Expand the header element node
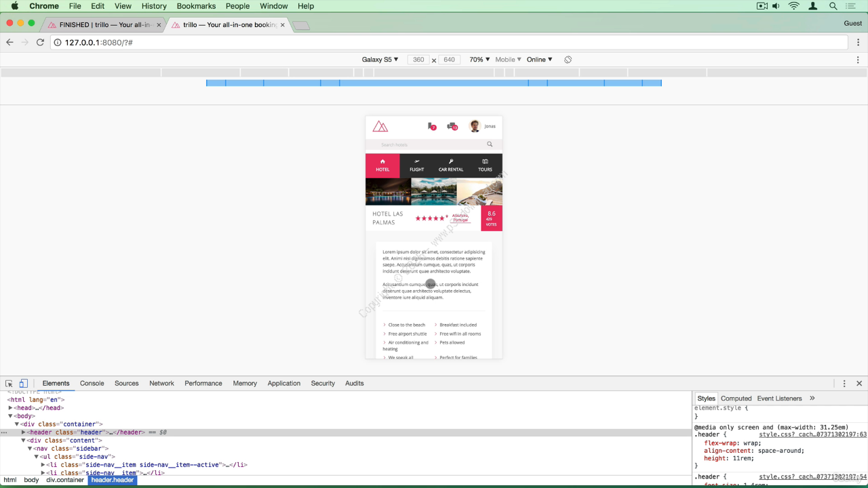The width and height of the screenshot is (868, 488). (24, 432)
